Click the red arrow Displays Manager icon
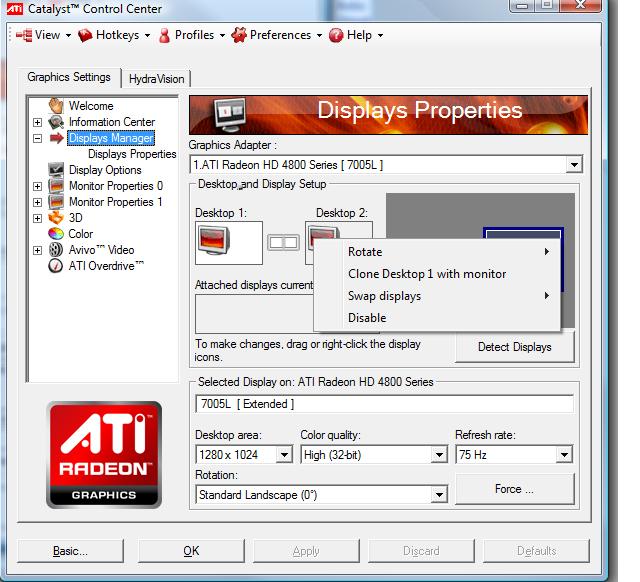640x582 pixels. click(56, 138)
